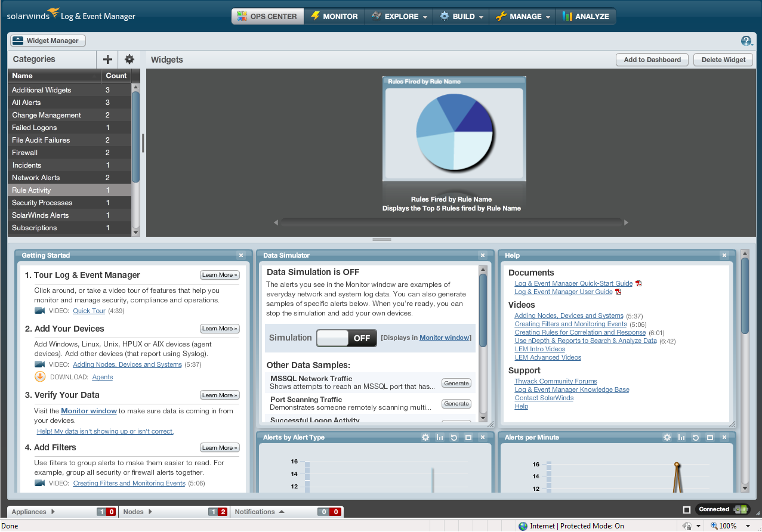Open chart options icon on Alerts per Minute widget
The width and height of the screenshot is (762, 532).
tap(681, 437)
